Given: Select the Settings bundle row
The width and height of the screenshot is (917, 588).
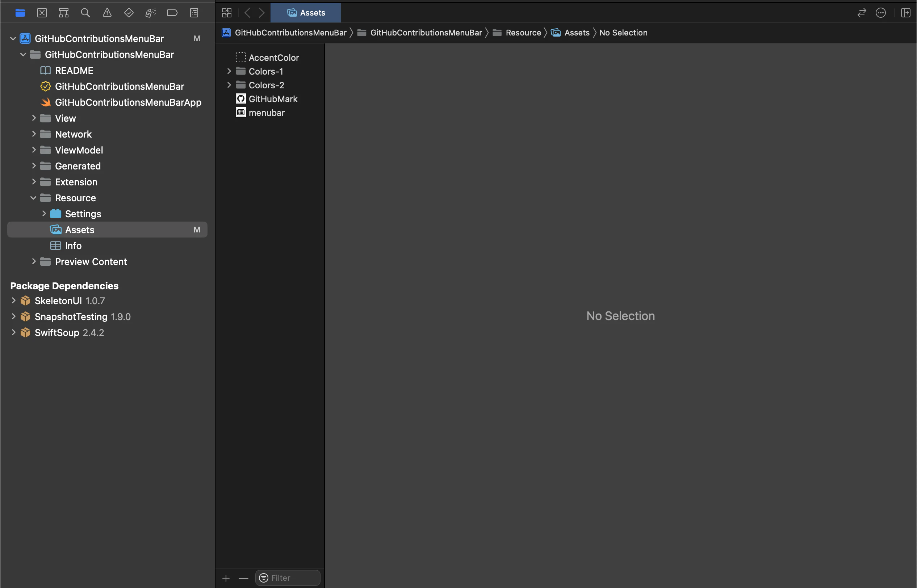Looking at the screenshot, I should pos(107,213).
